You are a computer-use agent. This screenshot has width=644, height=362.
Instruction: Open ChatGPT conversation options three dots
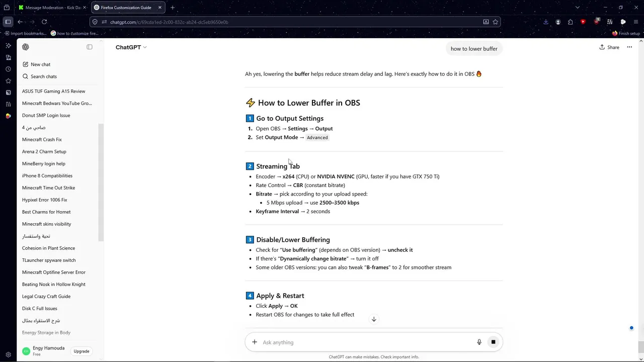(629, 47)
